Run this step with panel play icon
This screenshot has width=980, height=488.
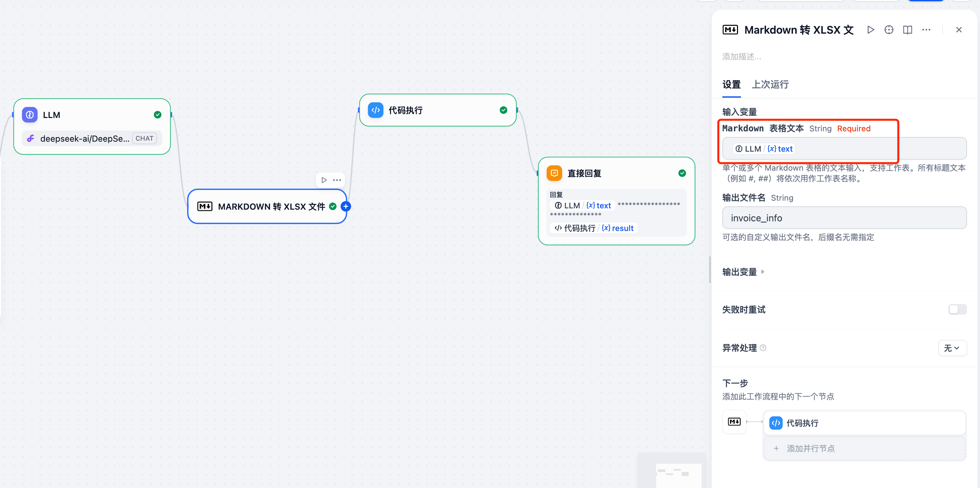pos(870,30)
